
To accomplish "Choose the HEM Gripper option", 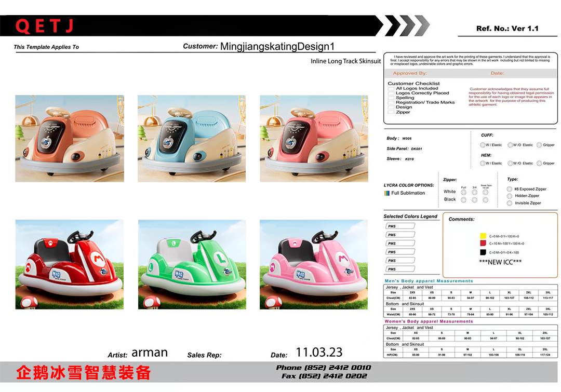I will (539, 163).
